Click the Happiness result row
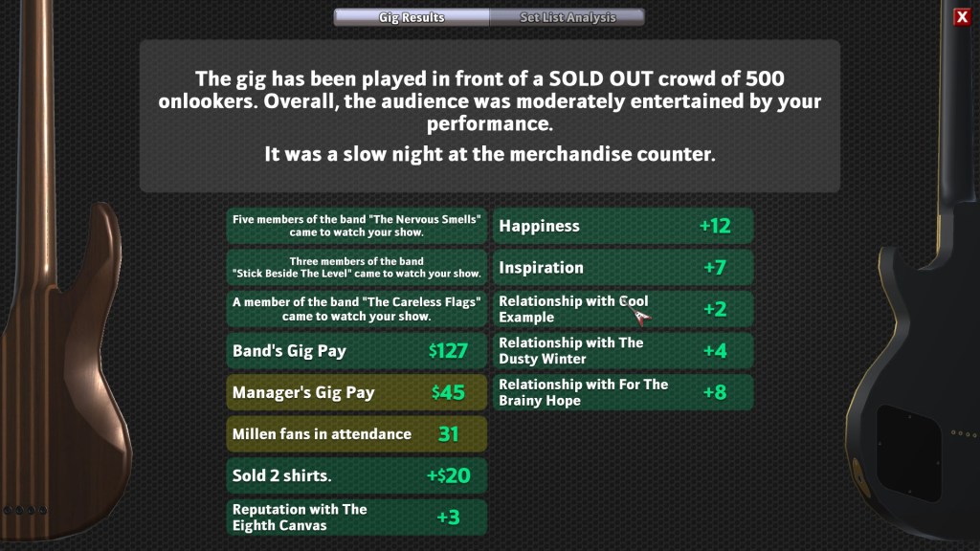980x551 pixels. (624, 227)
